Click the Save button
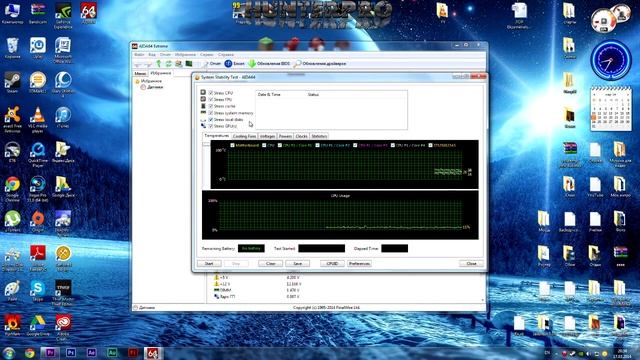 (298, 264)
